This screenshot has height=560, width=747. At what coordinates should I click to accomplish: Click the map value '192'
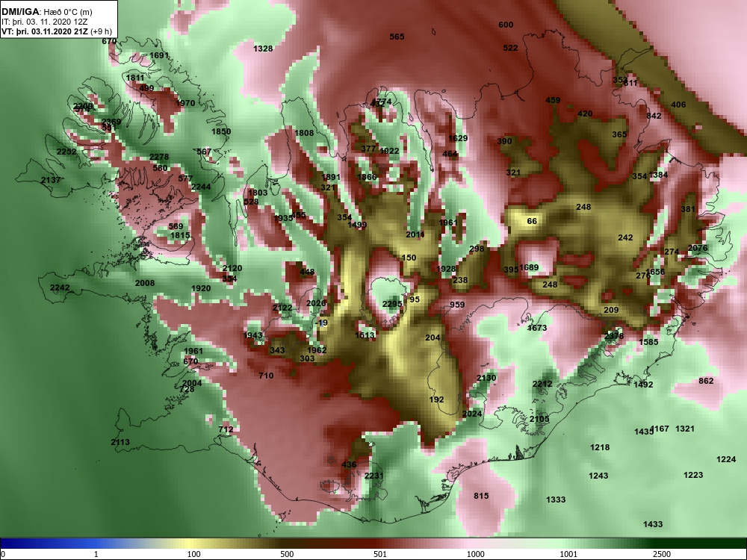pyautogui.click(x=436, y=399)
